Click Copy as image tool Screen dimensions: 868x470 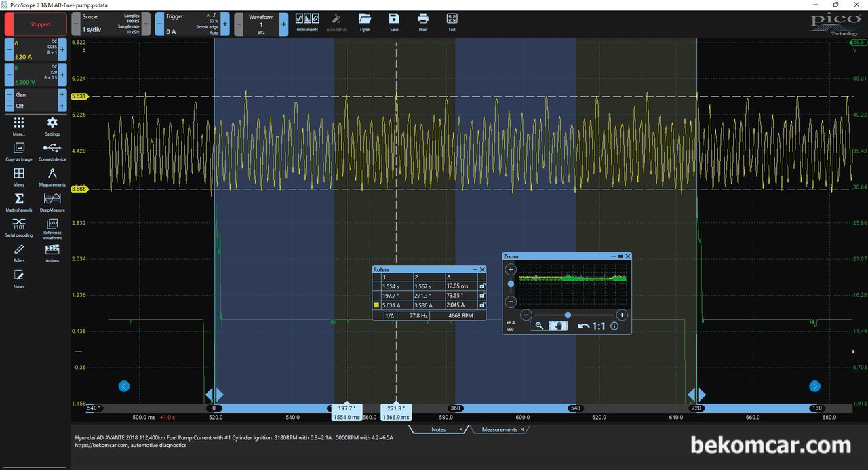point(19,151)
